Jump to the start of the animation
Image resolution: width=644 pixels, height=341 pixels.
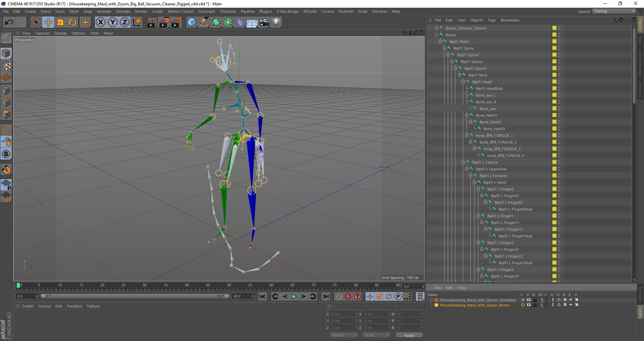(263, 296)
